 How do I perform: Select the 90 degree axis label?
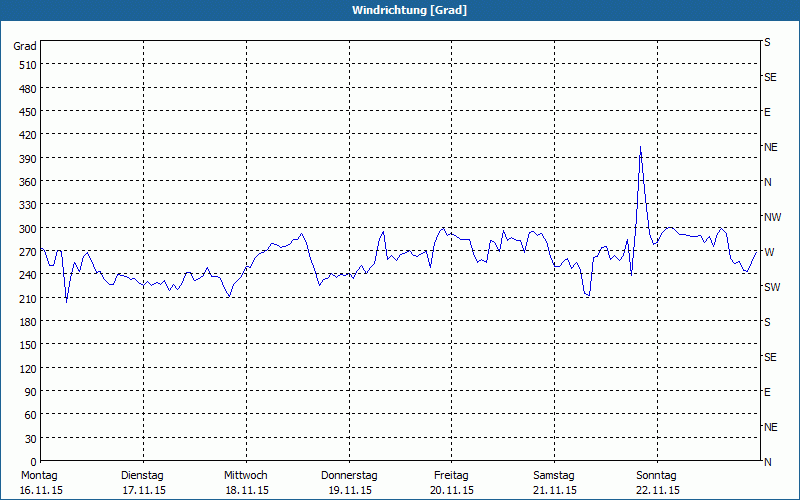(31, 392)
